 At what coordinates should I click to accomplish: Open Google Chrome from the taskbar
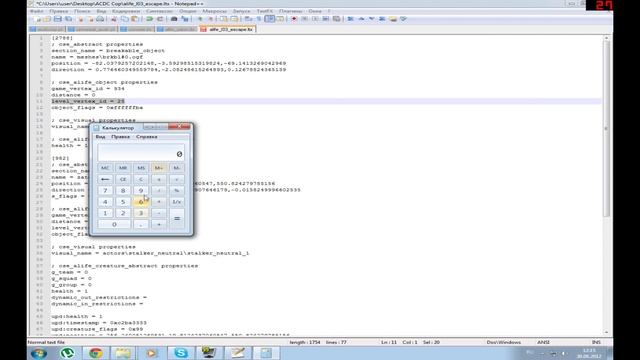tap(96, 353)
